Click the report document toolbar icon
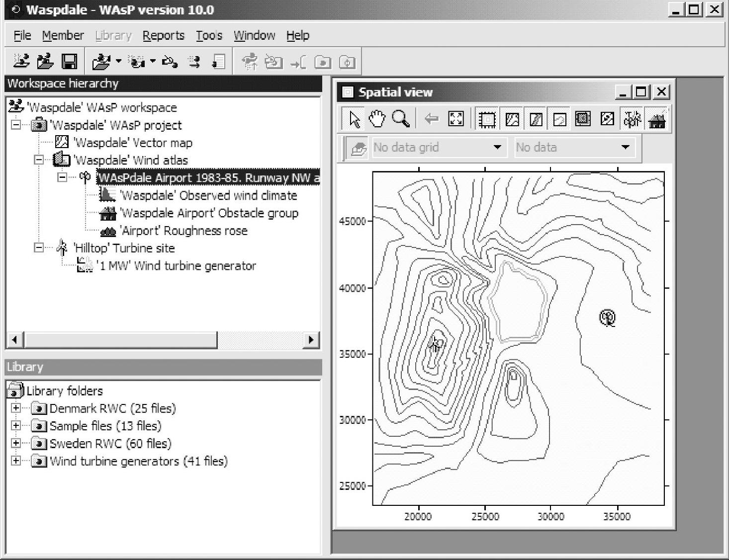 218,62
